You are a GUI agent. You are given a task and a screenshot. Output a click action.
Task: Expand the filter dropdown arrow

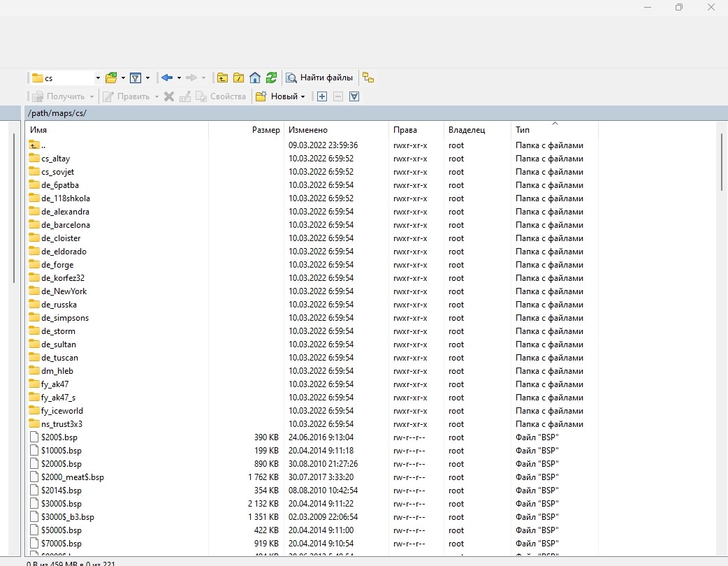coord(147,78)
